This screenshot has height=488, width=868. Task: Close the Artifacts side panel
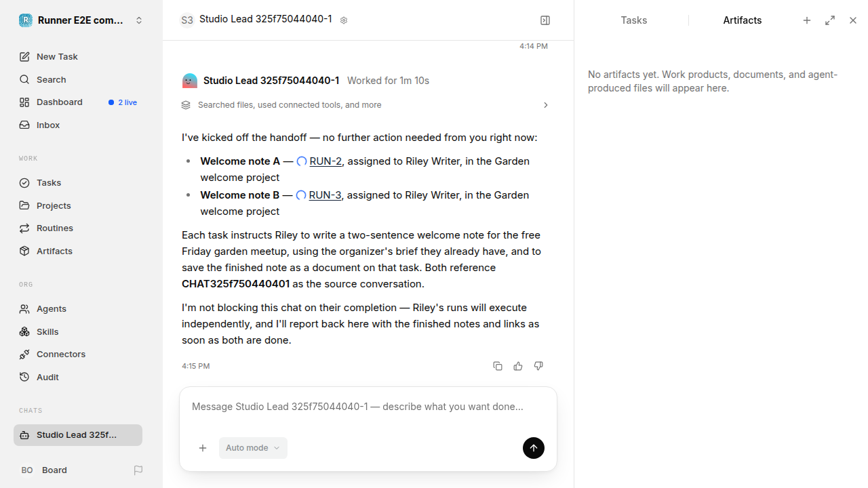point(853,20)
